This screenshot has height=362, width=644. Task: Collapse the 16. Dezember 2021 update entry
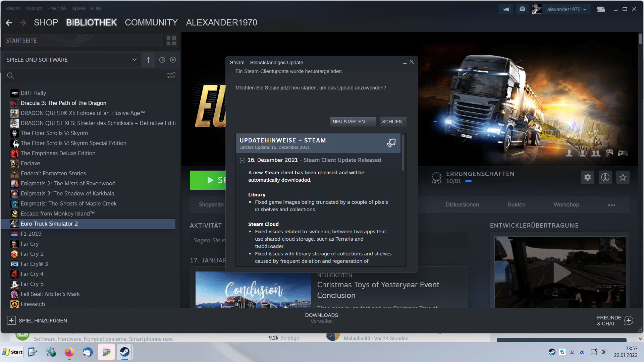pyautogui.click(x=242, y=160)
